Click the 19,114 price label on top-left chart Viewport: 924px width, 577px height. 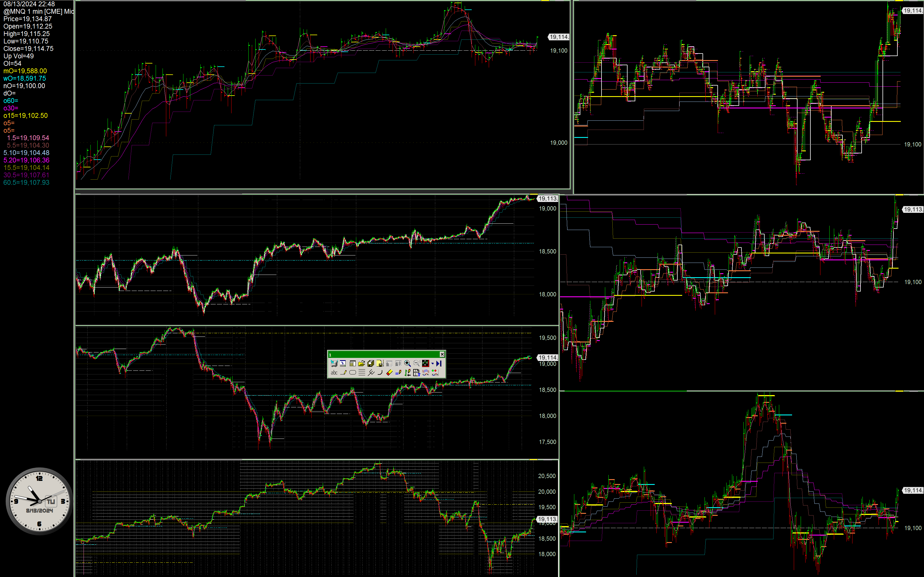[x=558, y=37]
